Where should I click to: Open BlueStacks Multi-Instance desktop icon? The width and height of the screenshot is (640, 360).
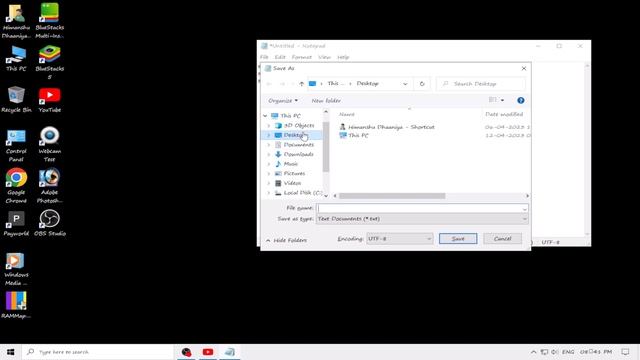point(49,20)
